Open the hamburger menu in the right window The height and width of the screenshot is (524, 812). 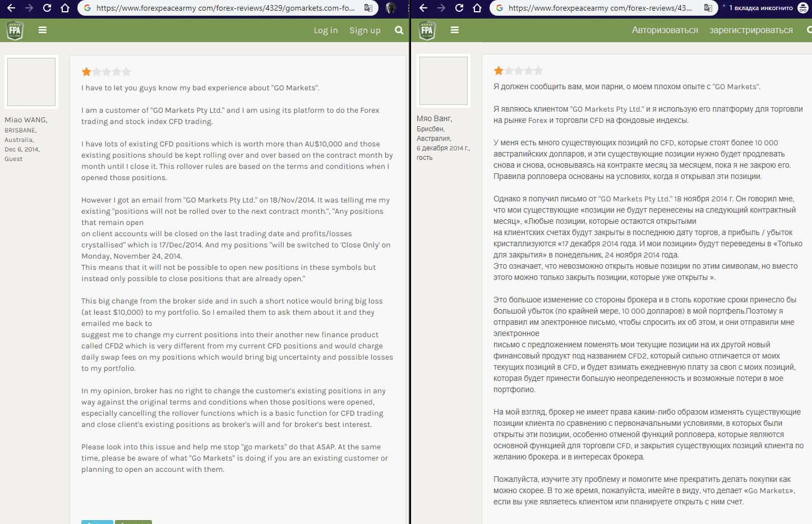[455, 30]
